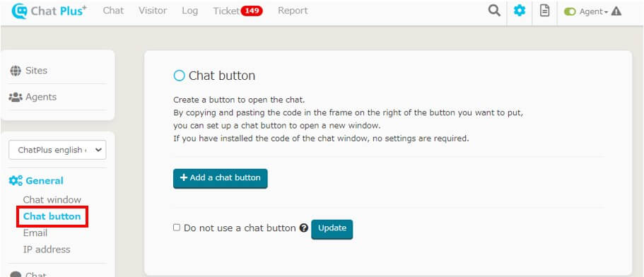The width and height of the screenshot is (644, 277).
Task: Open Email settings in sidebar
Action: [35, 233]
